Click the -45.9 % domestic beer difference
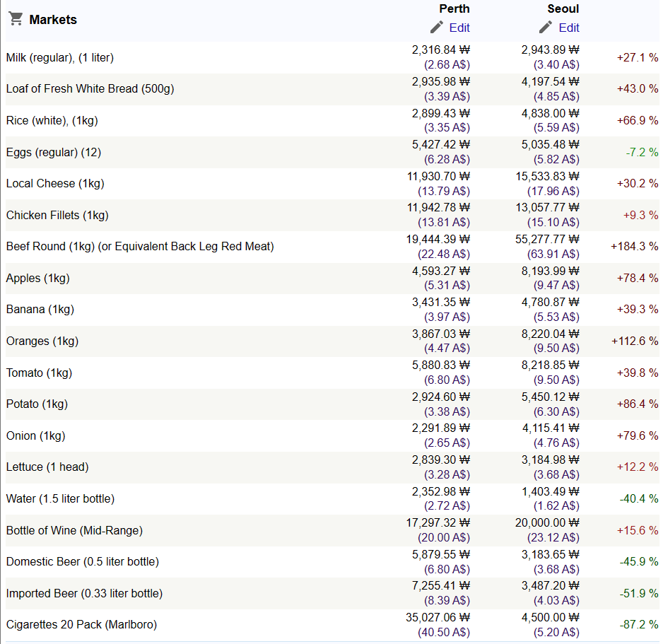 click(638, 562)
